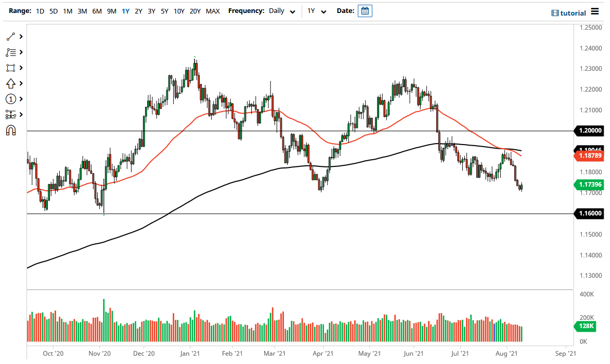Select the Fibonacci retracement tool icon
Screen dimensions: 610x364
coord(10,52)
